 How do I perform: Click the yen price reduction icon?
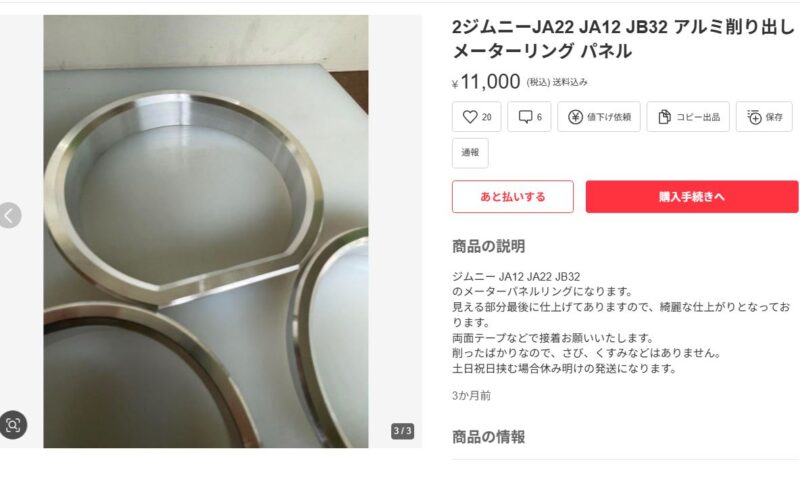[575, 117]
